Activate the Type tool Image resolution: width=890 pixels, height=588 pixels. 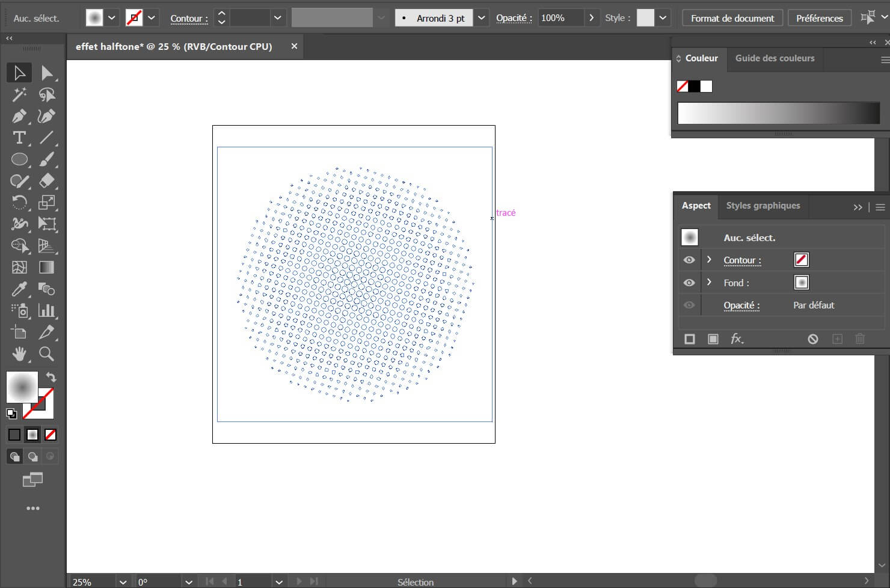(x=19, y=138)
